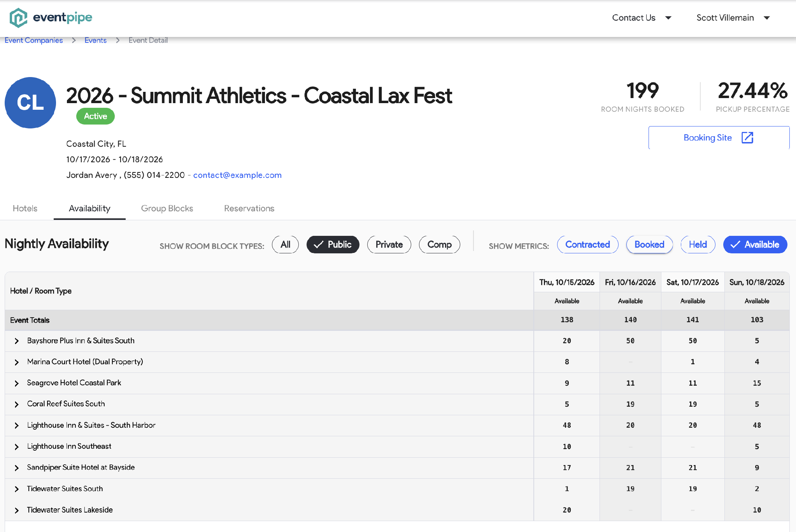The width and height of the screenshot is (796, 532).
Task: Click the Contact Us dropdown arrow
Action: [668, 18]
